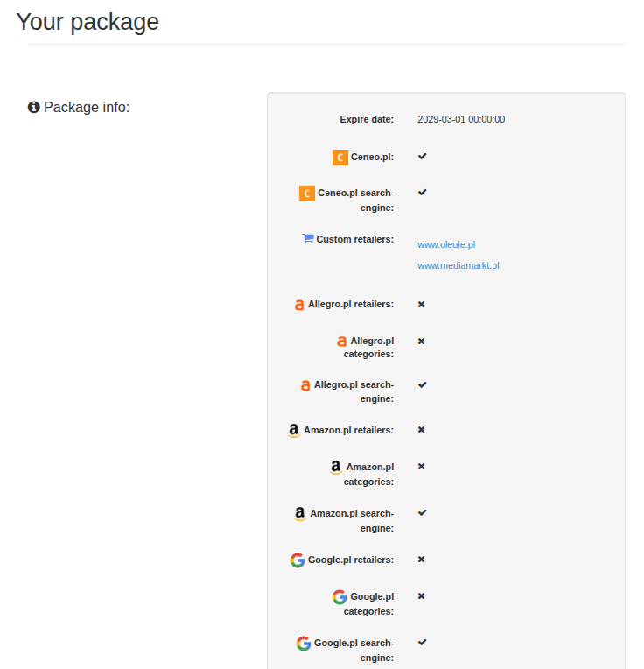This screenshot has height=669, width=644.
Task: Click the checkmark next to Ceneo.pl
Action: [x=422, y=156]
